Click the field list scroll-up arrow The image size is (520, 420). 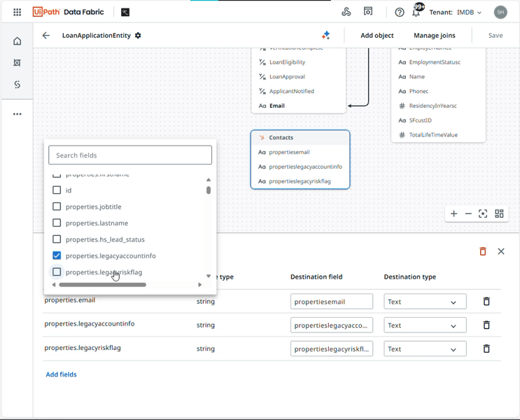pyautogui.click(x=209, y=180)
